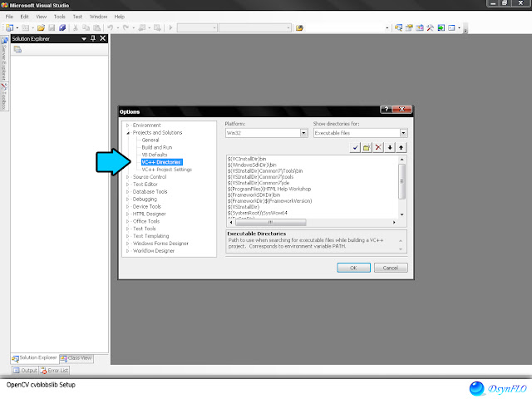
Task: Click the Save toolbar icon
Action: 52,27
